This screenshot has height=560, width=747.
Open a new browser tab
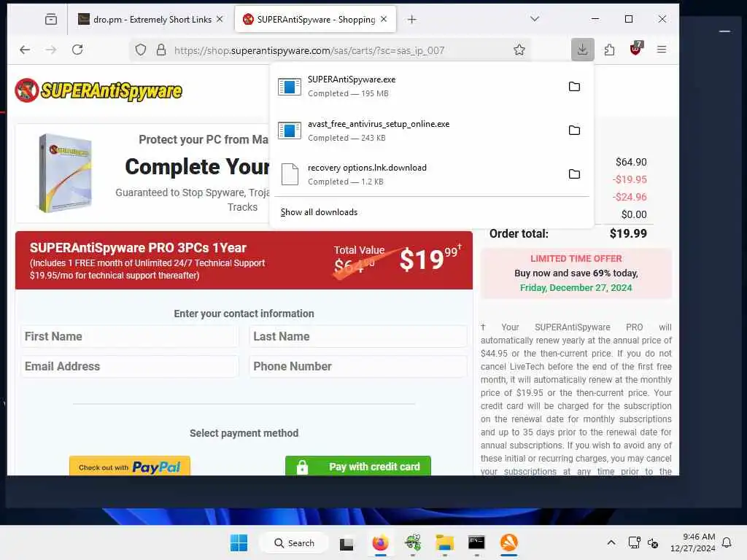(412, 19)
